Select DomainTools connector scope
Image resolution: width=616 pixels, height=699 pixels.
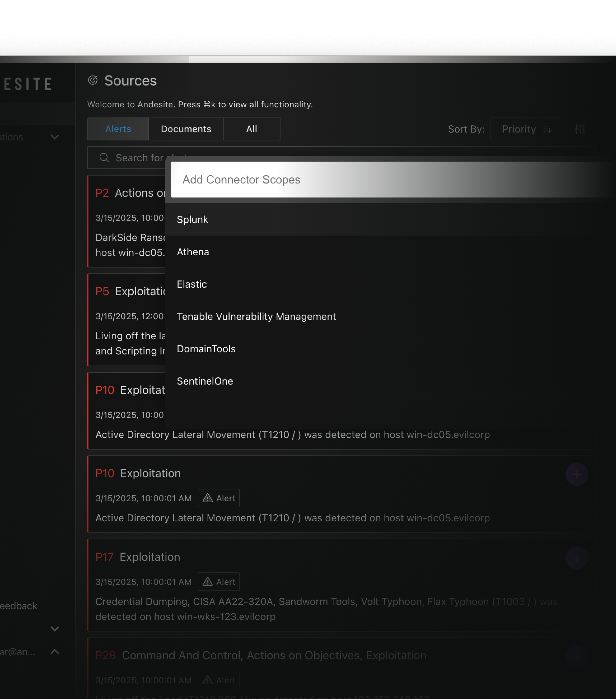(x=390, y=349)
